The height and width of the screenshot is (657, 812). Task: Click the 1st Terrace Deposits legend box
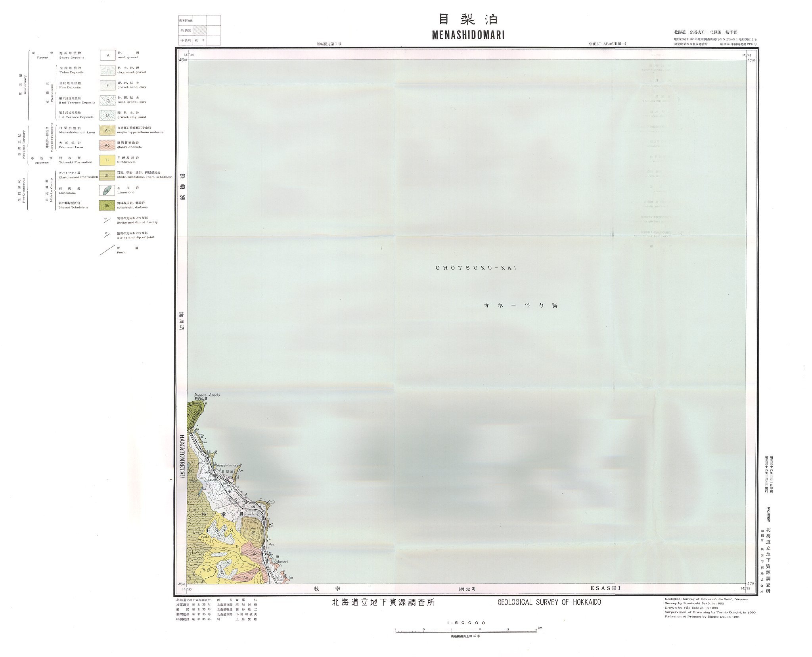107,115
